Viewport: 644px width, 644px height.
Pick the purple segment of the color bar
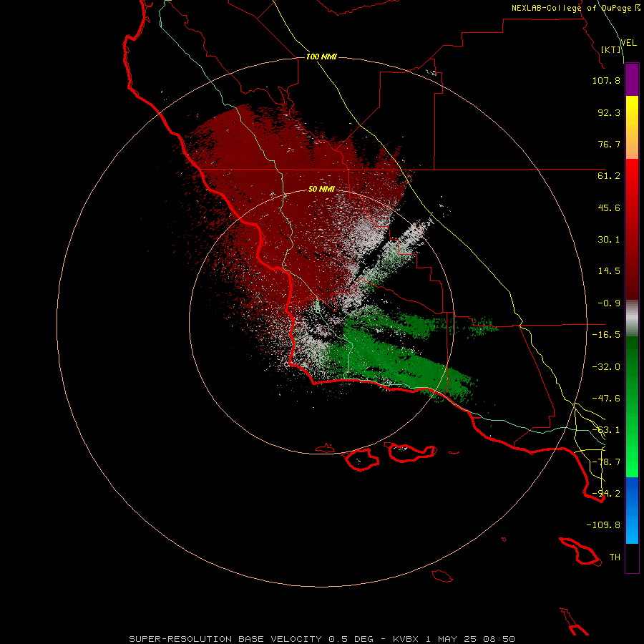tap(632, 79)
